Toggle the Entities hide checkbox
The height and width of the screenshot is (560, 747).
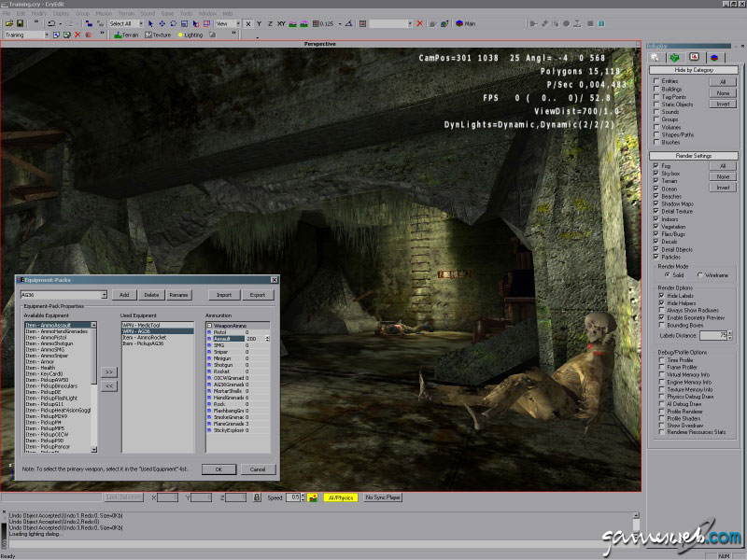coord(656,81)
